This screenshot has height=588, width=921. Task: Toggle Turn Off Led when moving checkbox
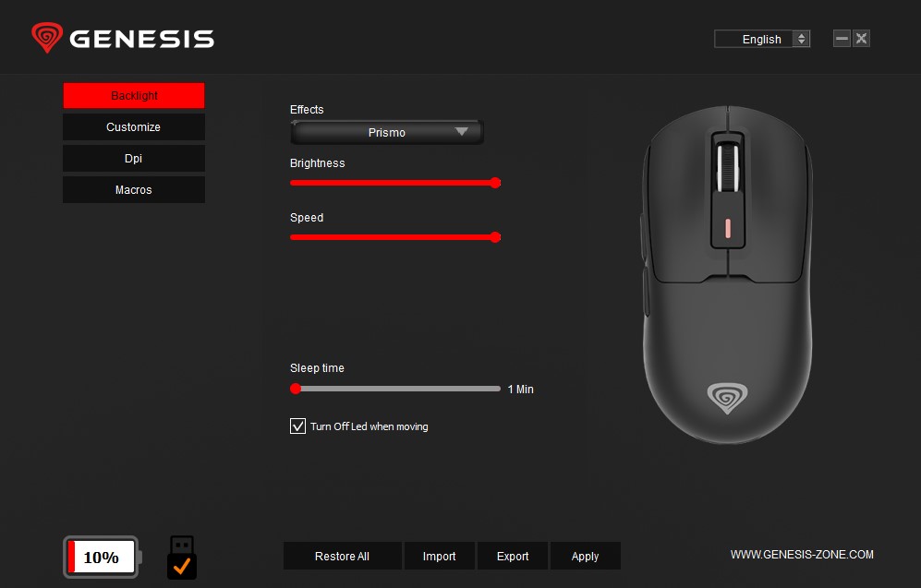pos(297,426)
